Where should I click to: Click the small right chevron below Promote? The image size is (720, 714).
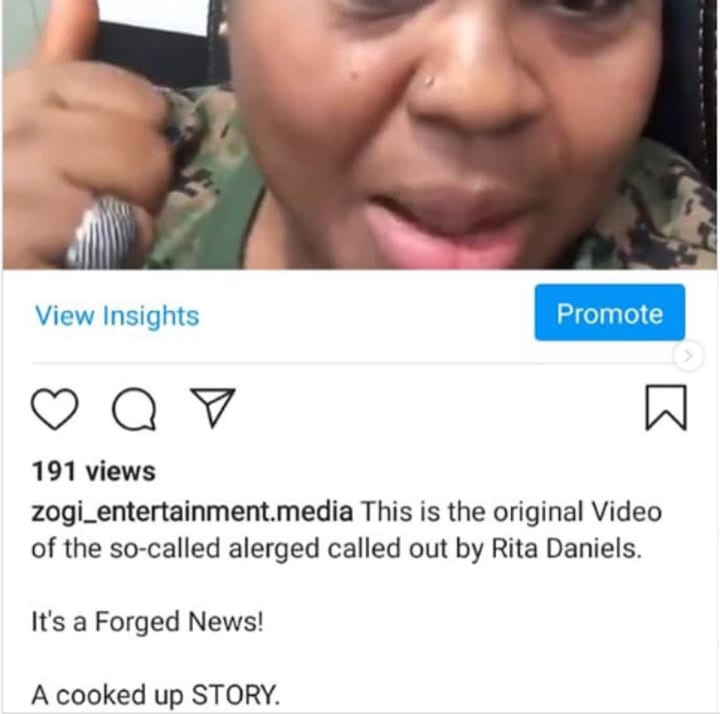pos(688,355)
